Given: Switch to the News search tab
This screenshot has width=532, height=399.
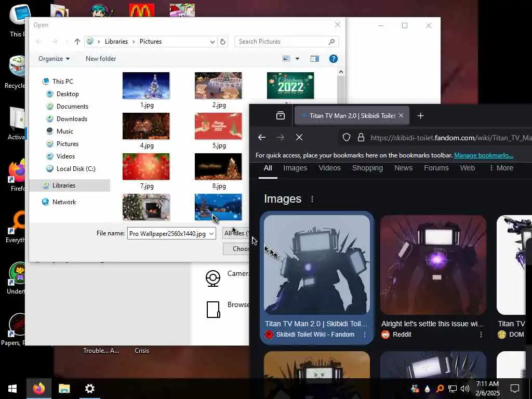Looking at the screenshot, I should (403, 168).
